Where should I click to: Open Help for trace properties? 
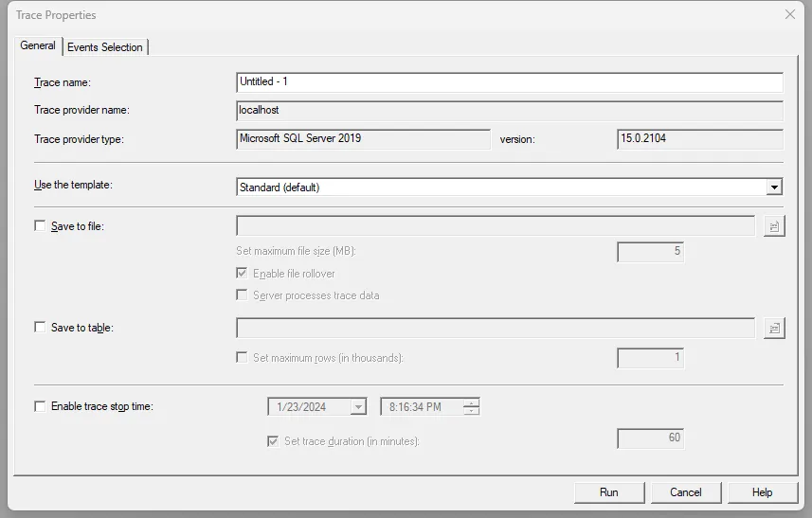[762, 492]
